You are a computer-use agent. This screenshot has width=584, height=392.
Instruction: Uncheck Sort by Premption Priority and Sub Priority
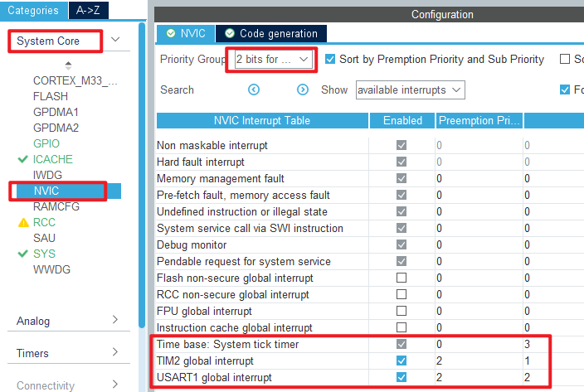[x=330, y=59]
